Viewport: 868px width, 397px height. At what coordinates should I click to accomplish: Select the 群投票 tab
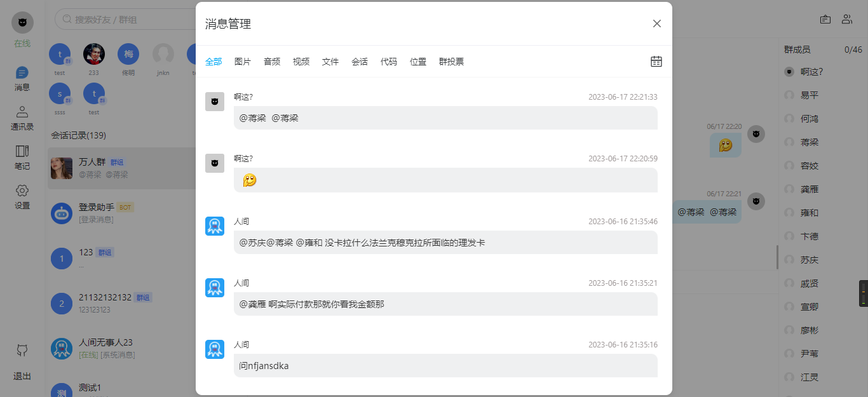pyautogui.click(x=451, y=62)
